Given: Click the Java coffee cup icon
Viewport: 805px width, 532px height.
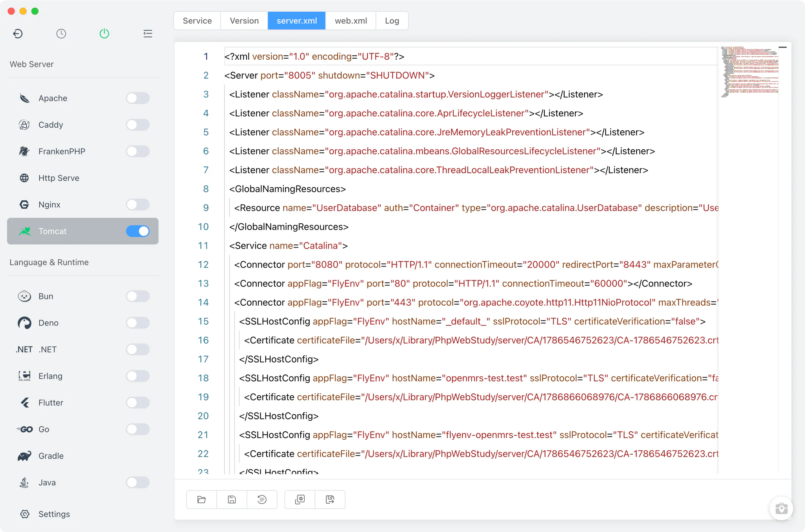Looking at the screenshot, I should pyautogui.click(x=24, y=482).
